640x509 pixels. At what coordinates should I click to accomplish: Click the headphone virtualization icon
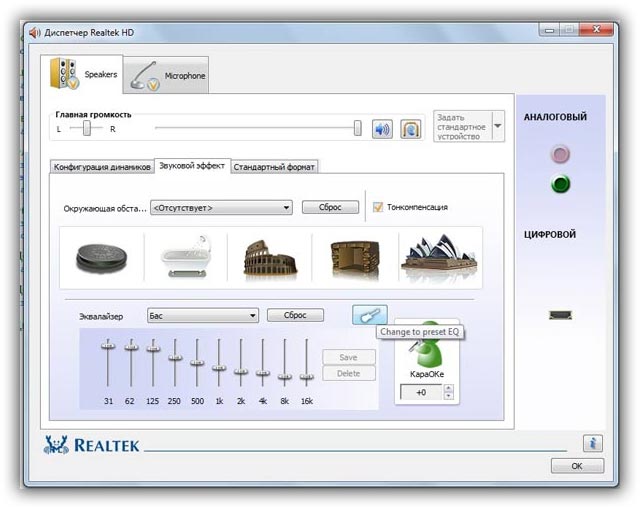coord(411,129)
